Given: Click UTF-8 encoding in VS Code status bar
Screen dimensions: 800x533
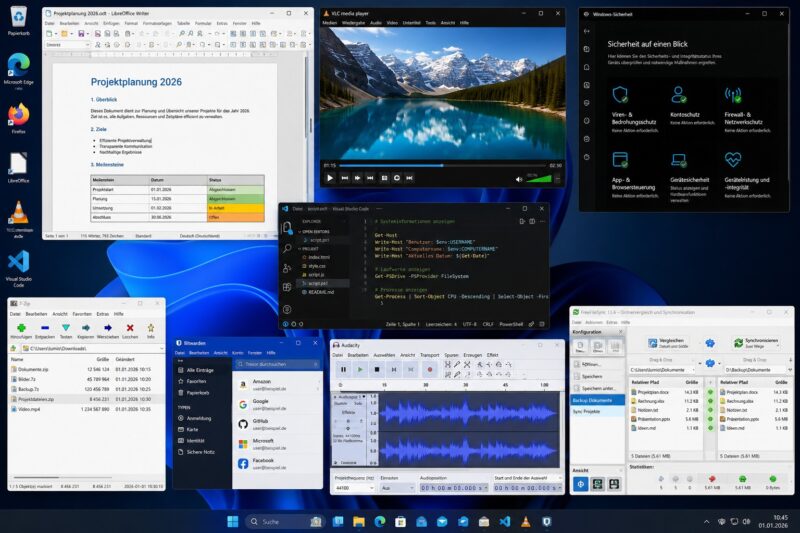Looking at the screenshot, I should [469, 324].
